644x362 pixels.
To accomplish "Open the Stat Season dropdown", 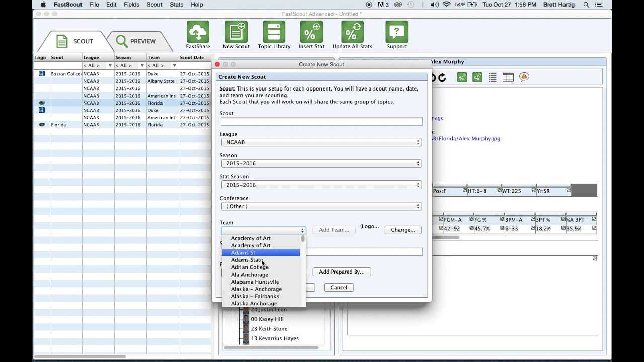I will click(321, 185).
